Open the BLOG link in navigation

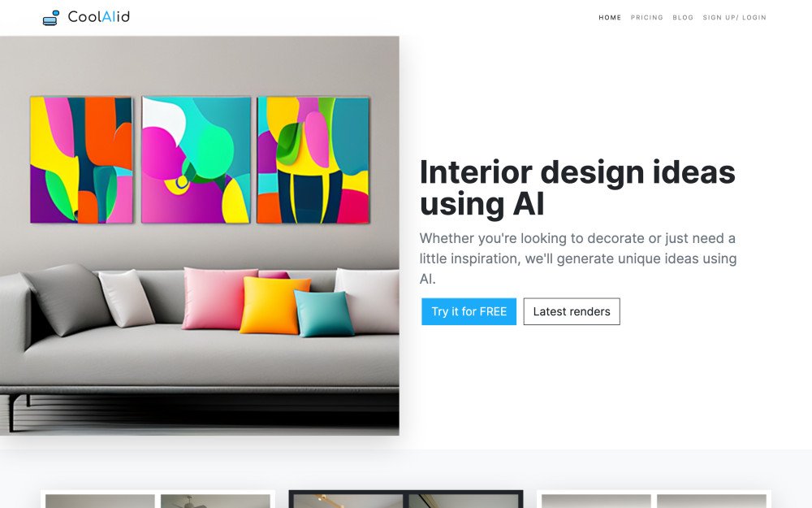pos(683,18)
